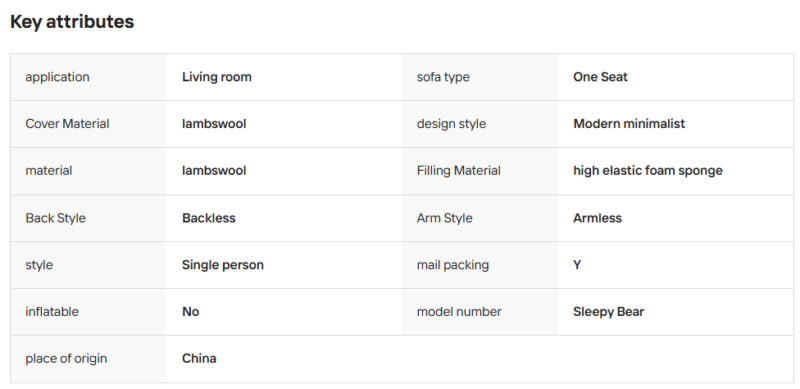Select high elastic foam sponge text
This screenshot has height=389, width=800.
coord(648,171)
